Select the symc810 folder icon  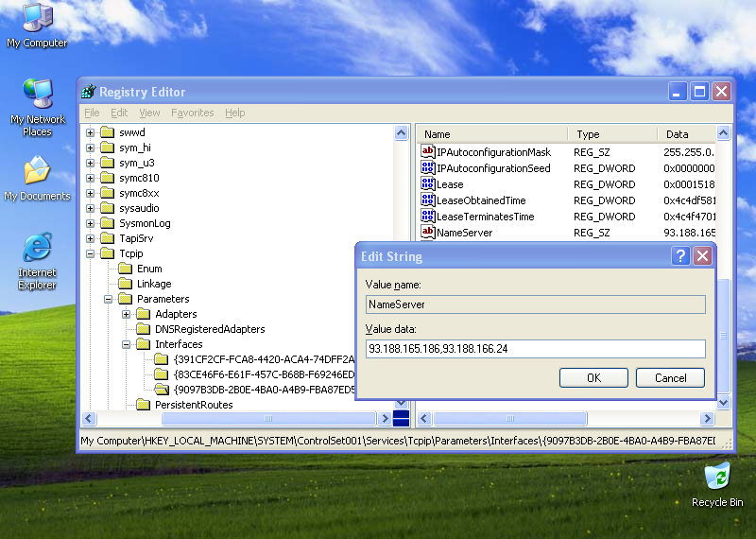[x=107, y=178]
